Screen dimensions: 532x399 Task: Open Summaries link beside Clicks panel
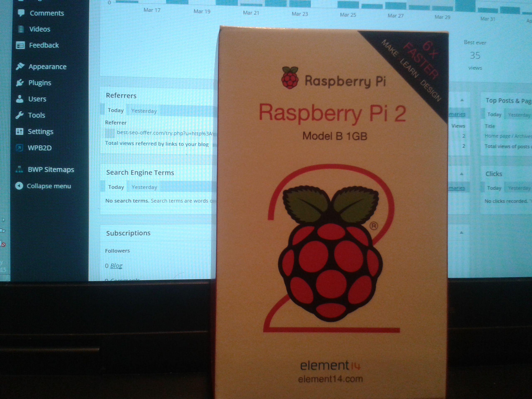pyautogui.click(x=457, y=188)
